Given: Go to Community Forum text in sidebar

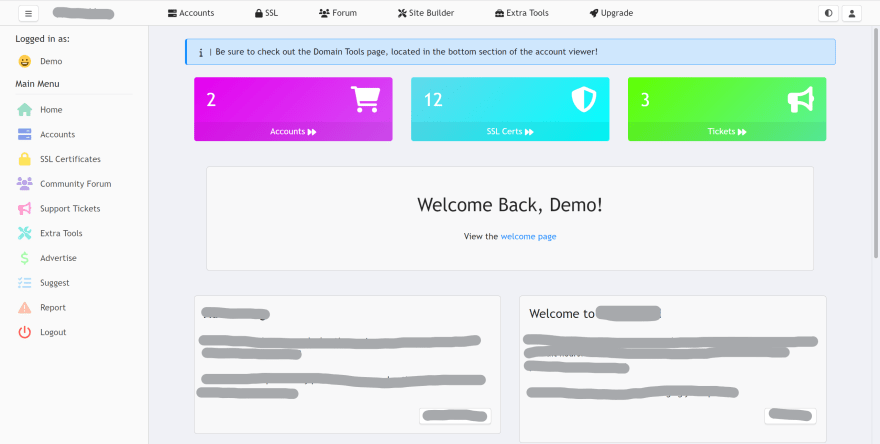Looking at the screenshot, I should 75,184.
